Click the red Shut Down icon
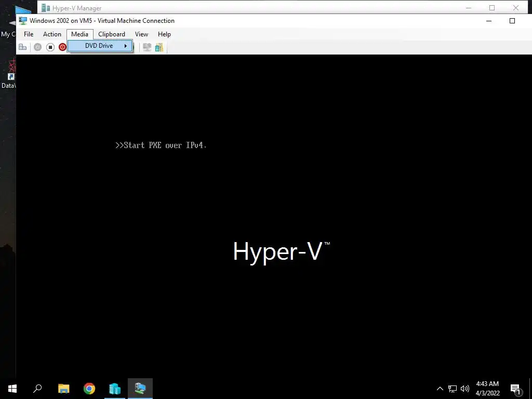 tap(62, 47)
